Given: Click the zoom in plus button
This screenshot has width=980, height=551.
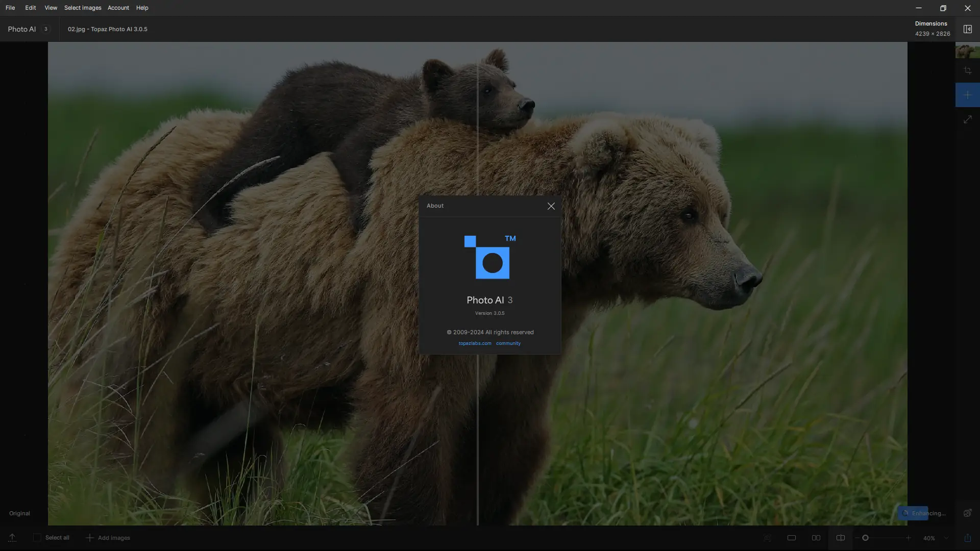Looking at the screenshot, I should click(x=908, y=538).
